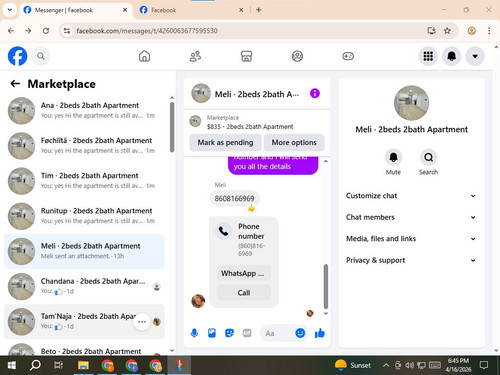The image size is (500, 375).
Task: Click the message text field Aa
Action: click(x=277, y=333)
